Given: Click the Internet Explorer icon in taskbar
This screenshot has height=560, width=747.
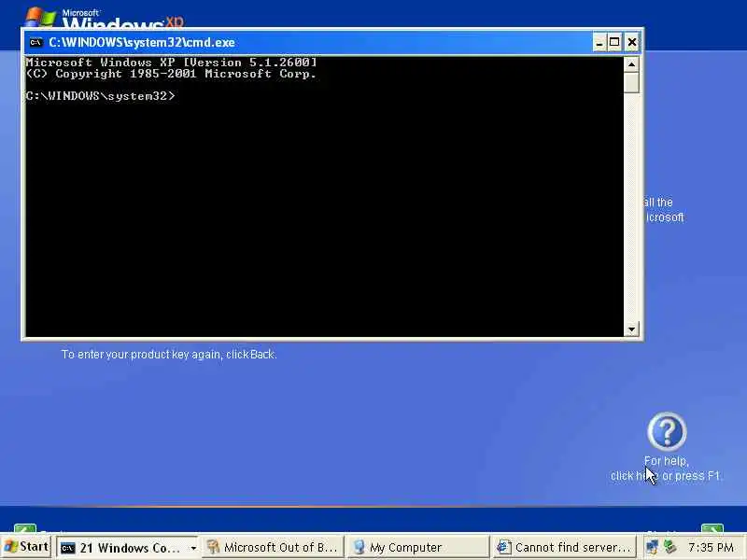Looking at the screenshot, I should [504, 547].
